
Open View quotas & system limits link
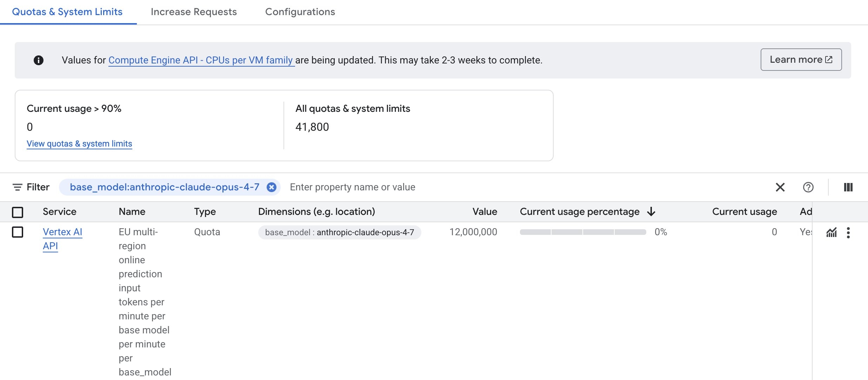click(79, 144)
